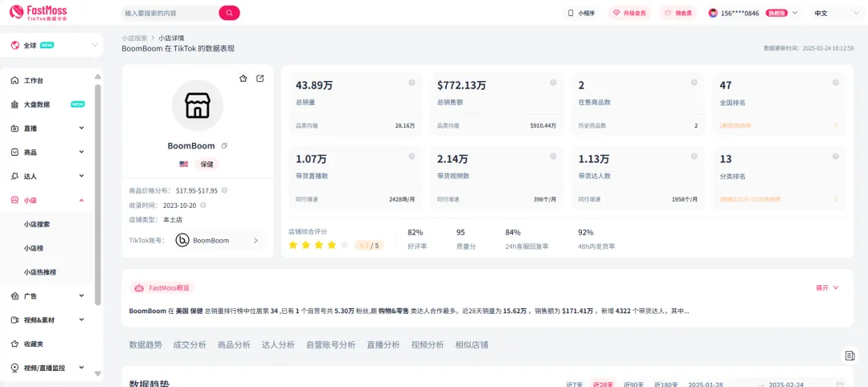The image size is (868, 387).
Task: Open the date range calendar icon
Action: pyautogui.click(x=841, y=385)
